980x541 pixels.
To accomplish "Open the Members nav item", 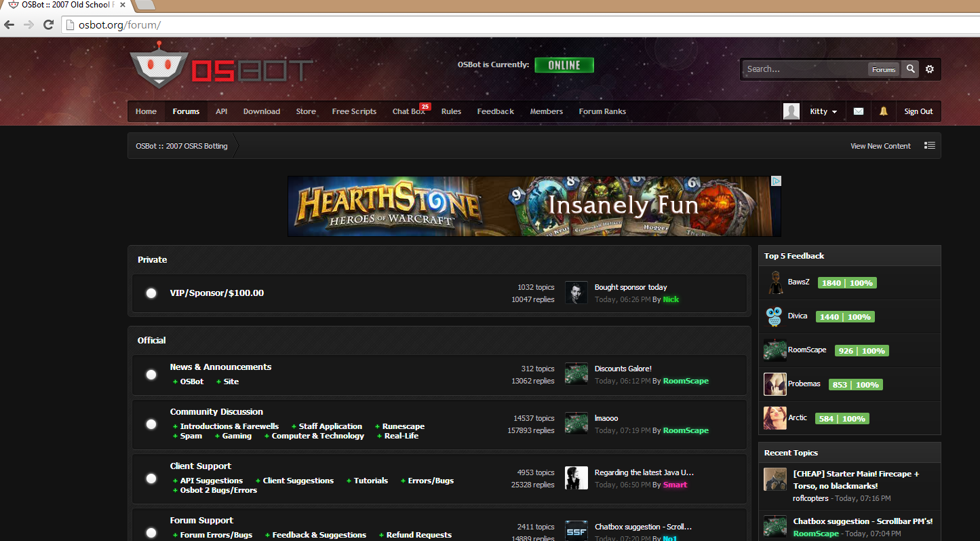I will coord(547,111).
